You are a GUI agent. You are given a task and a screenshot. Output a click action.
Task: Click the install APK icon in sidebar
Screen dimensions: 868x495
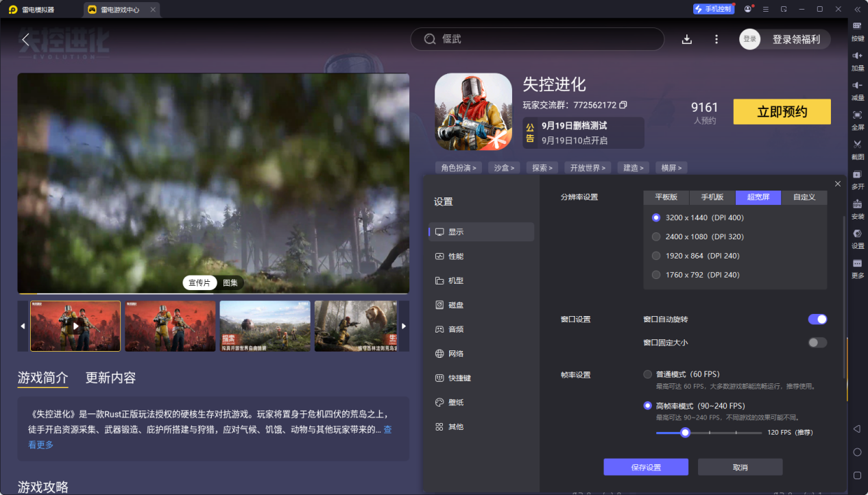(857, 204)
